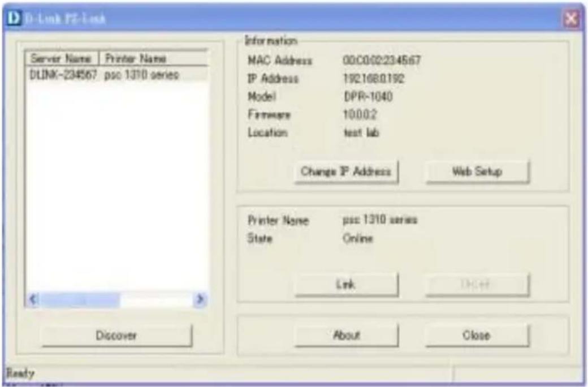This screenshot has height=387, width=588.
Task: Launch Web Setup
Action: tap(477, 171)
